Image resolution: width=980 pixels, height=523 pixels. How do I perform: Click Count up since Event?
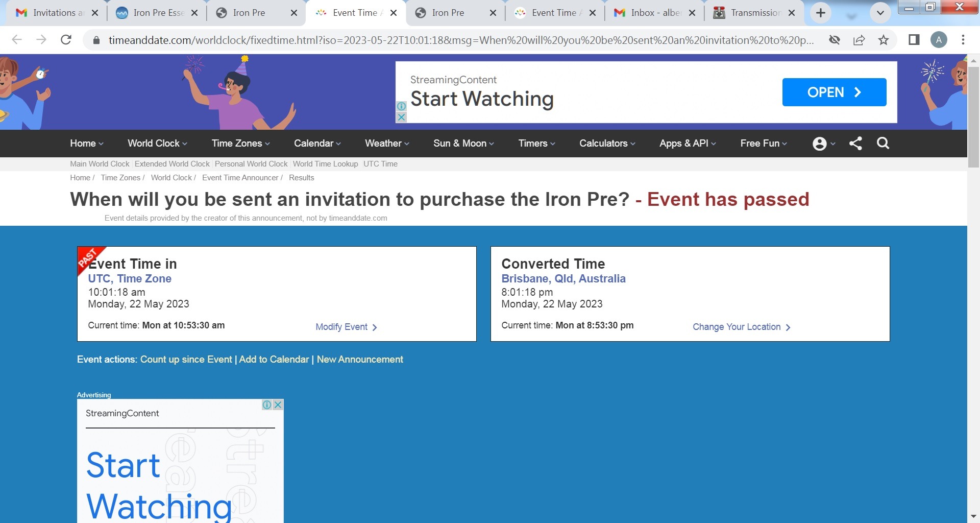pyautogui.click(x=186, y=360)
